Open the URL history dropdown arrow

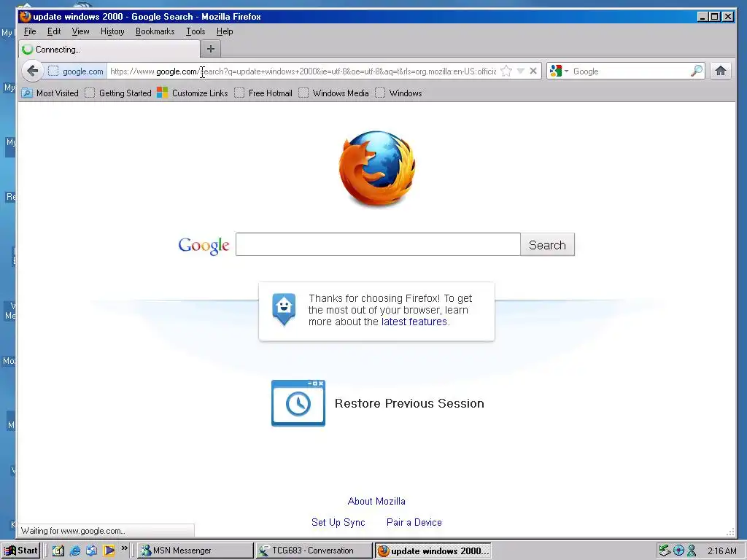521,71
